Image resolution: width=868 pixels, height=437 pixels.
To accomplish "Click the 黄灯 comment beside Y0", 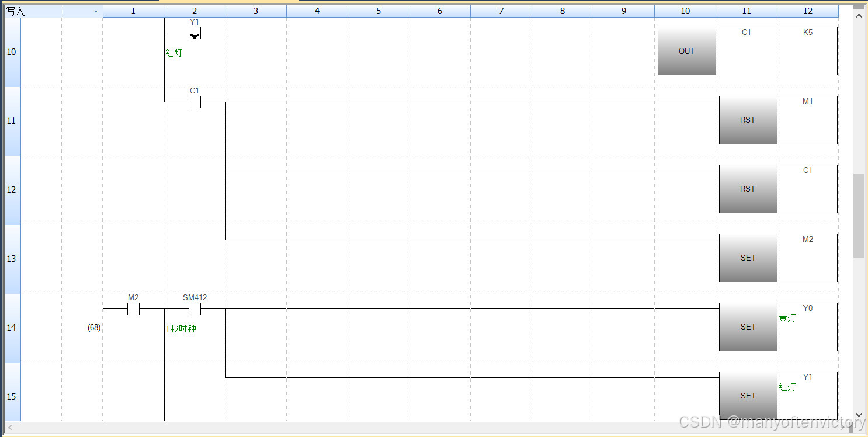I will (x=787, y=318).
